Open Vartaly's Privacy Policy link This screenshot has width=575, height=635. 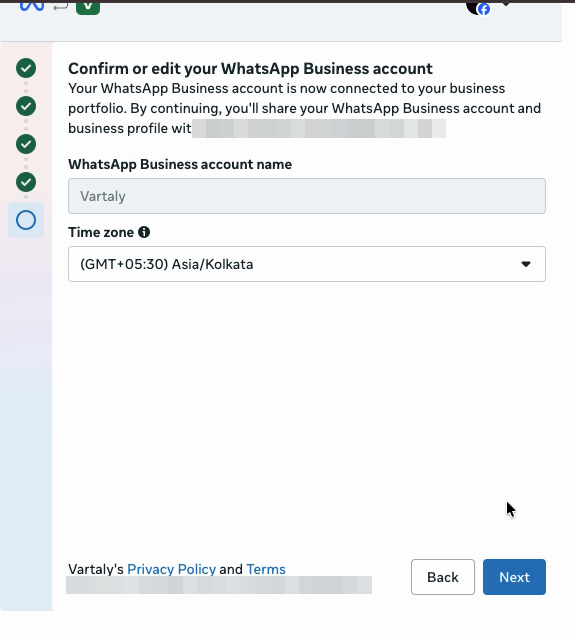pyautogui.click(x=171, y=569)
